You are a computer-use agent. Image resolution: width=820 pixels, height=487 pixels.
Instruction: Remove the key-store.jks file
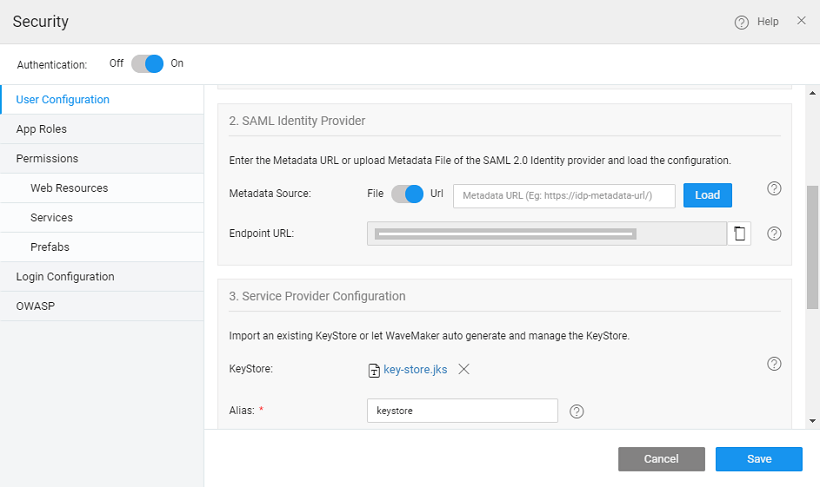464,369
